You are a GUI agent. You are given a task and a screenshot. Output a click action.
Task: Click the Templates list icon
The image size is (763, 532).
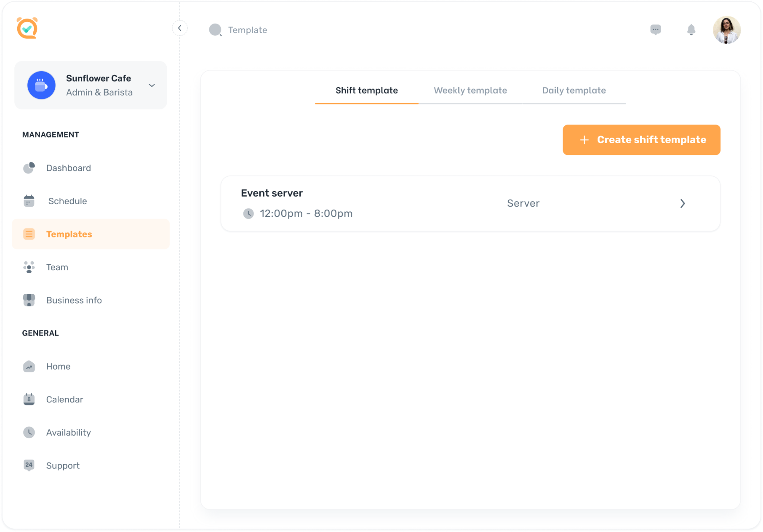point(29,234)
